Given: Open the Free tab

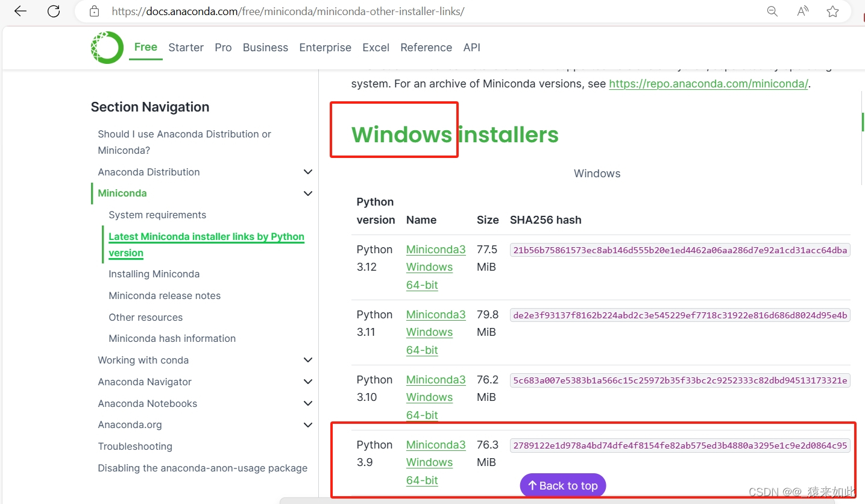Looking at the screenshot, I should 146,47.
